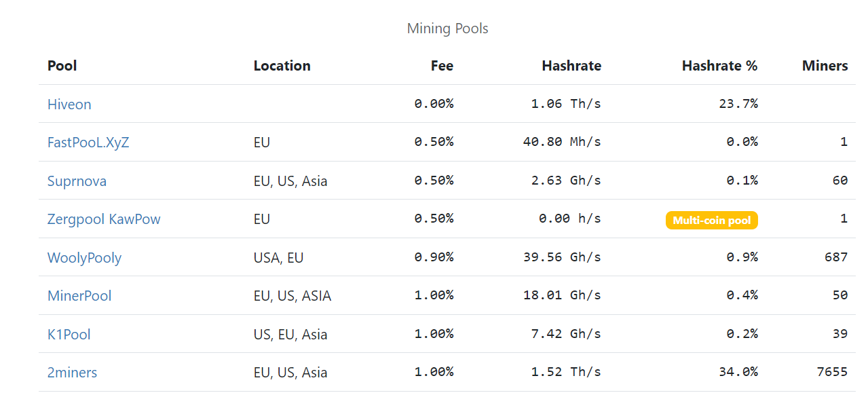Click the Location column header
Viewport: 868px width, 393px height.
(x=282, y=66)
